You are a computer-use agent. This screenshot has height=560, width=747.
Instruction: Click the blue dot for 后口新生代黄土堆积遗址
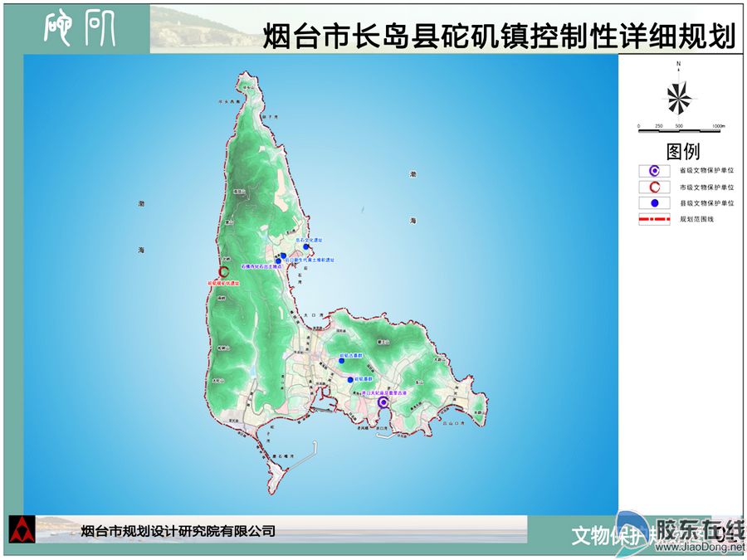283,256
